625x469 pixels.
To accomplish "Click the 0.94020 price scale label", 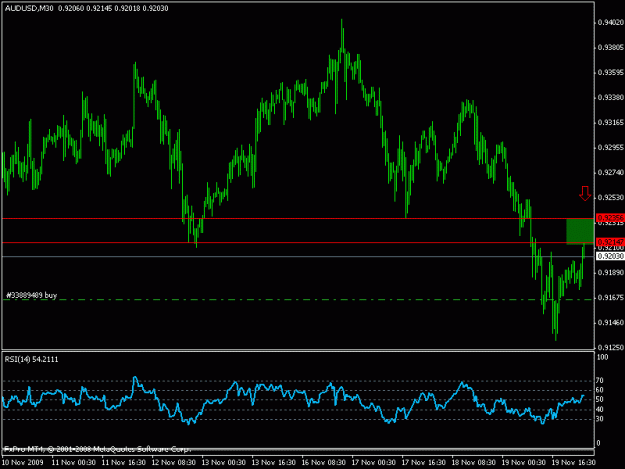I will [611, 23].
